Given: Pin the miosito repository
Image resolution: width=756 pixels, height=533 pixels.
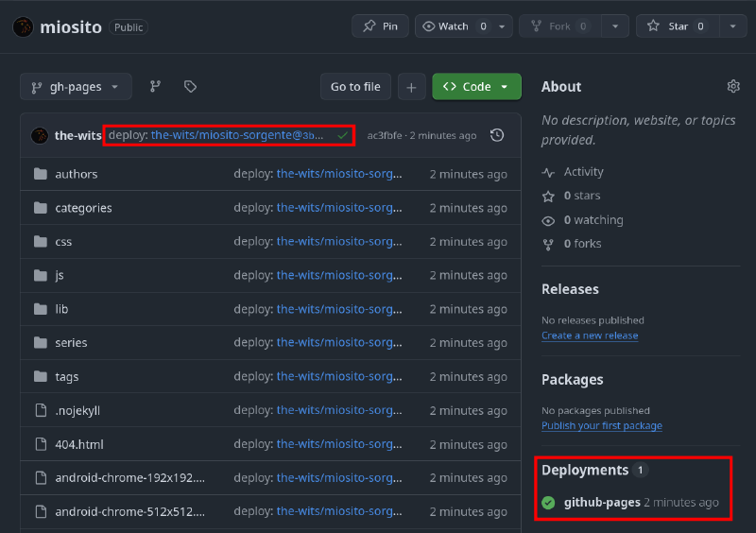Looking at the screenshot, I should (380, 26).
